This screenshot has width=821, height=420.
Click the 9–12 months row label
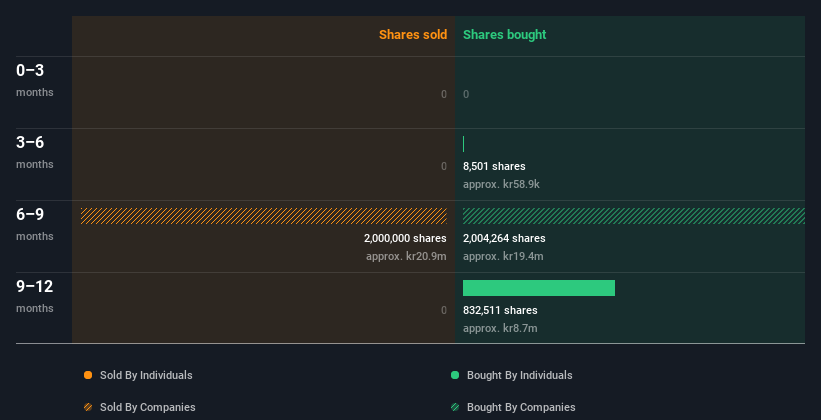(x=35, y=296)
